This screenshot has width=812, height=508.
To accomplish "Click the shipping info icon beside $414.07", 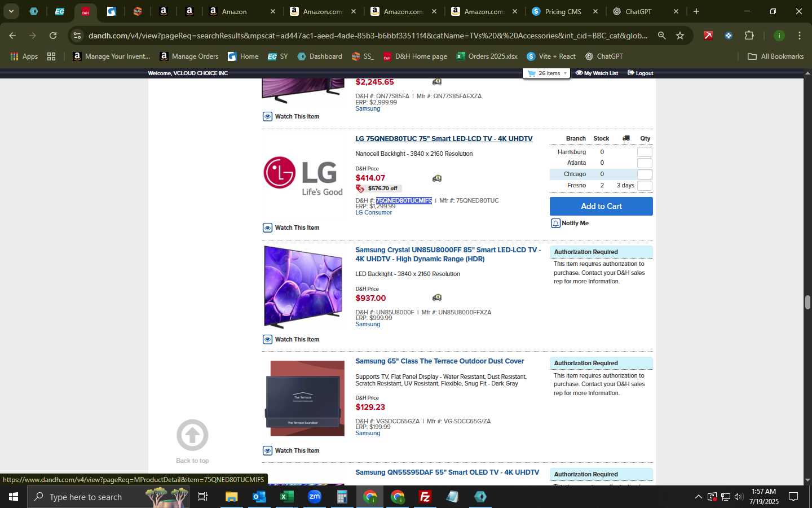I will [x=436, y=178].
